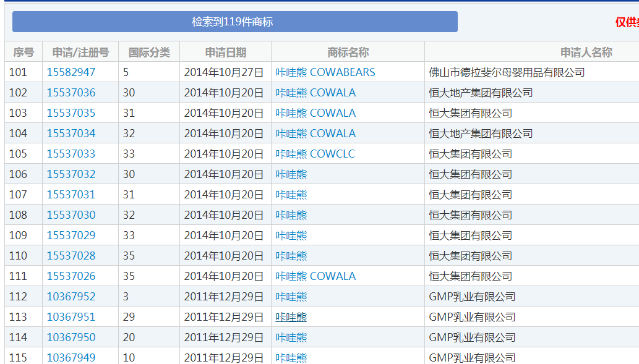Select date 2014年10月20日 in row 105
Screen dimensions: 639x364
tap(224, 153)
